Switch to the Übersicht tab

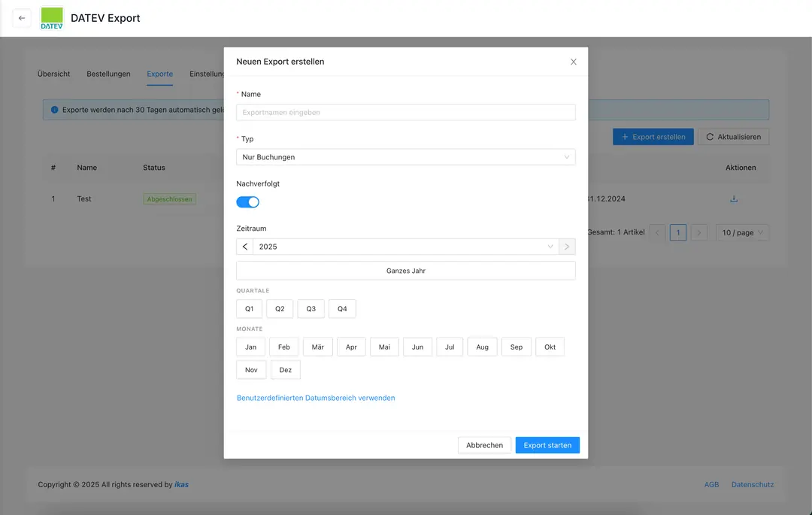(54, 74)
